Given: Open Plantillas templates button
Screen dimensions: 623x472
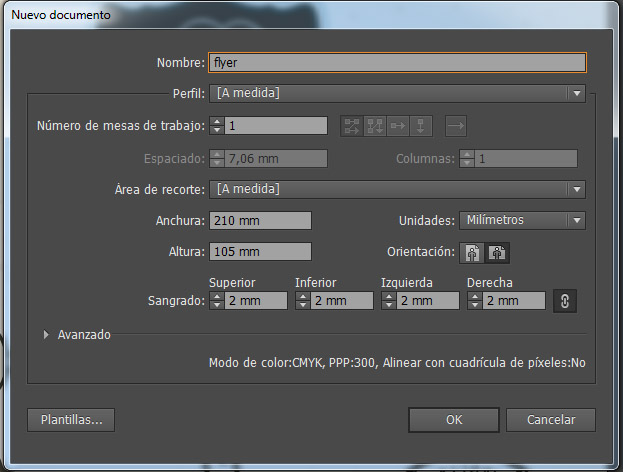Looking at the screenshot, I should pyautogui.click(x=71, y=420).
